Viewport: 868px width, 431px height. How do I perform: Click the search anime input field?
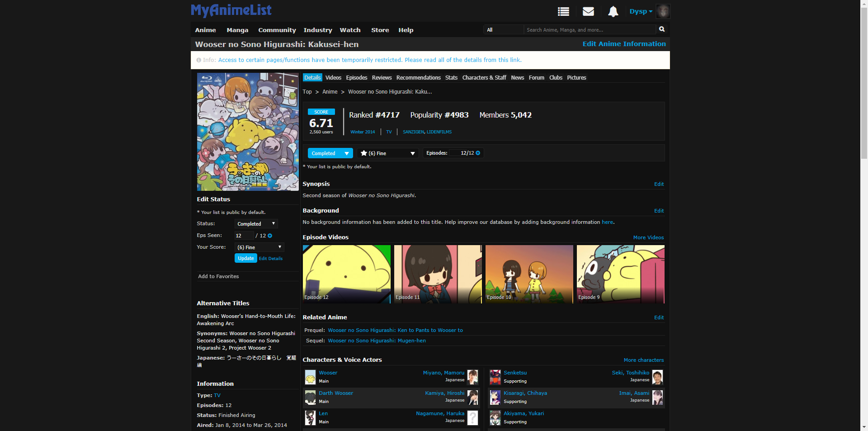point(590,29)
